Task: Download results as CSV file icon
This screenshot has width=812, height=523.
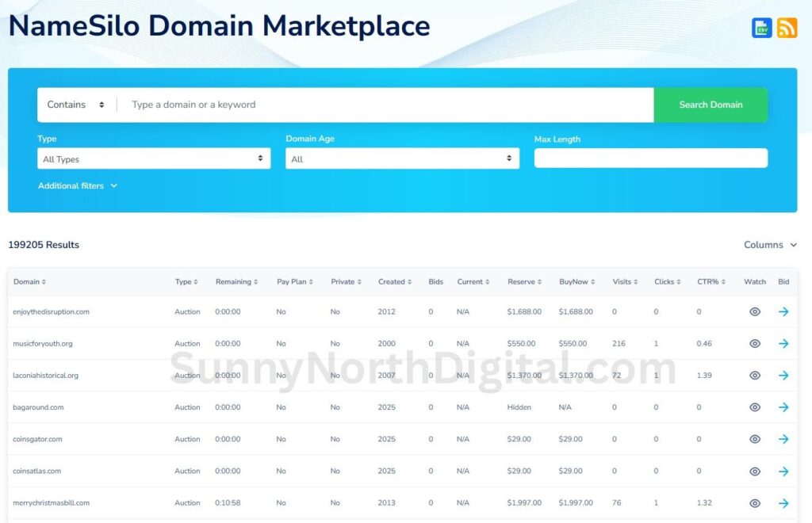Action: click(761, 28)
